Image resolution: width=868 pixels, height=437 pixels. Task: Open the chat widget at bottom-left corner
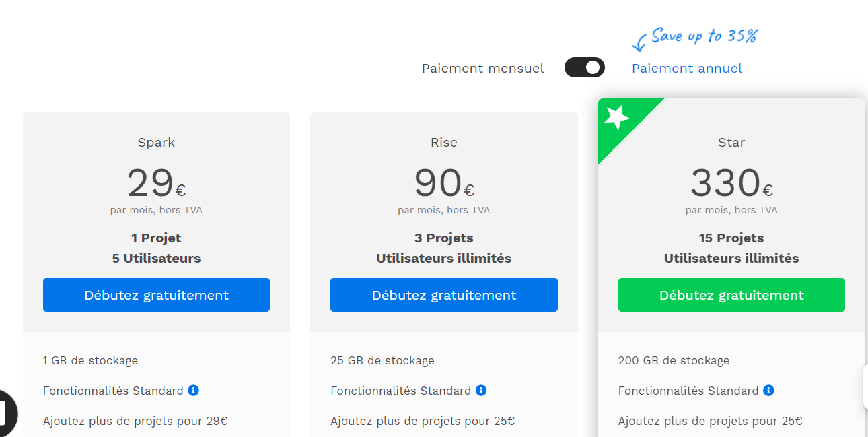(7, 412)
